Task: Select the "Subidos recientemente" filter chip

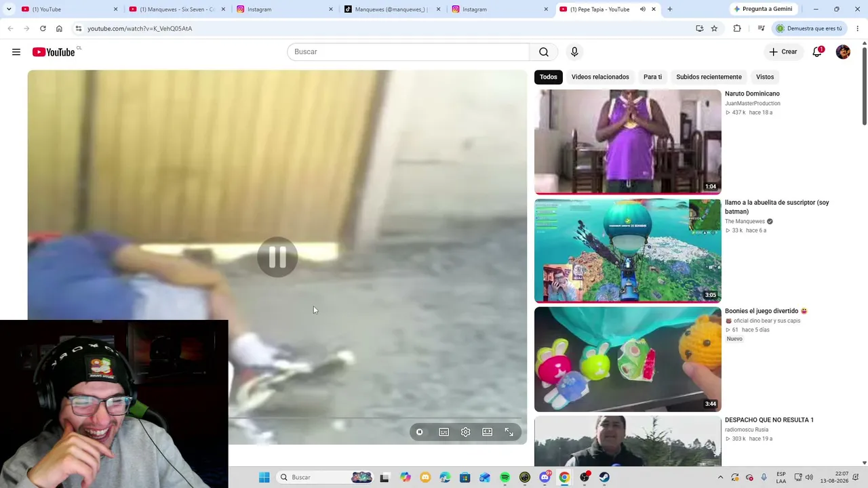Action: [x=709, y=77]
